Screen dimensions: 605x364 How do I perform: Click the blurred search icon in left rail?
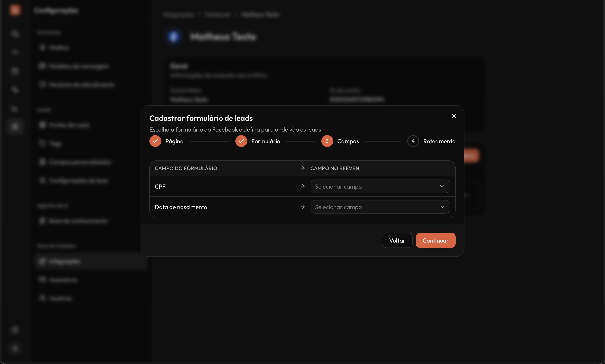(15, 34)
